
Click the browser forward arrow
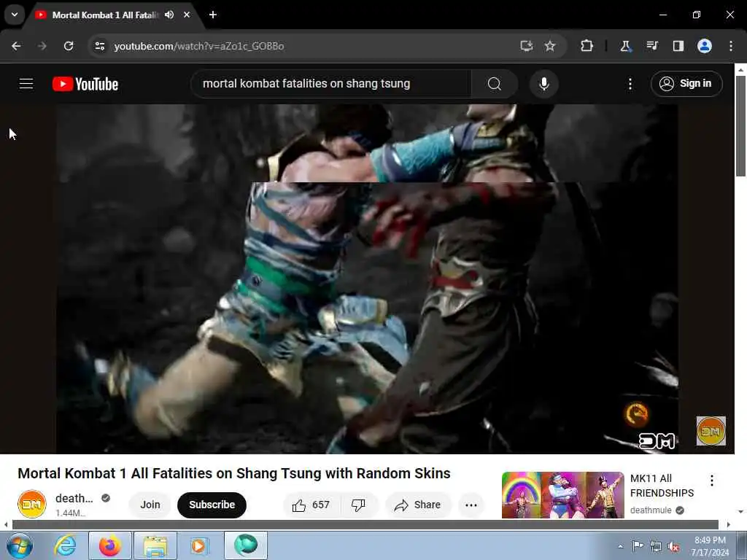(x=42, y=46)
